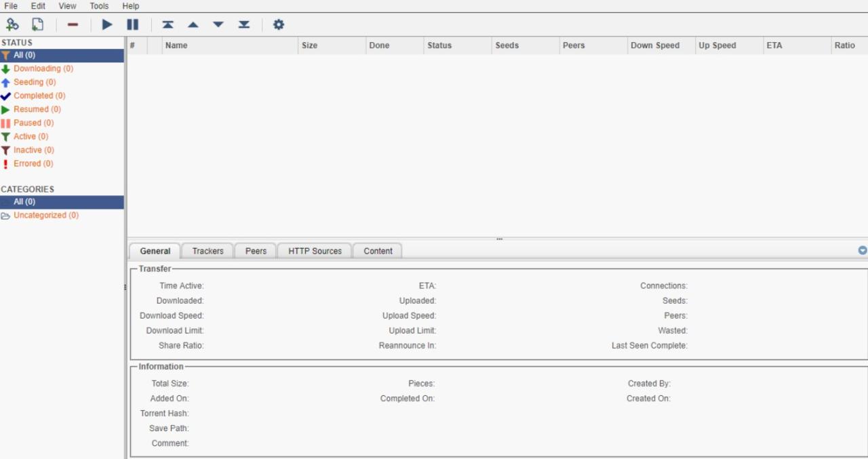
Task: Switch to the HTTP Sources tab
Action: [315, 251]
